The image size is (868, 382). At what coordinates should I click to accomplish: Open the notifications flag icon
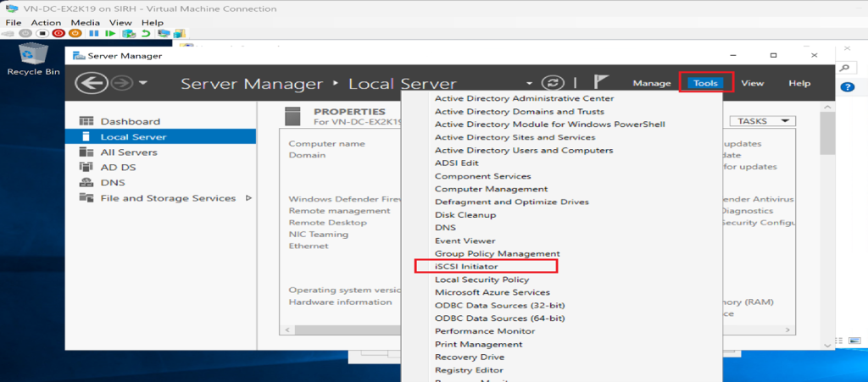601,82
